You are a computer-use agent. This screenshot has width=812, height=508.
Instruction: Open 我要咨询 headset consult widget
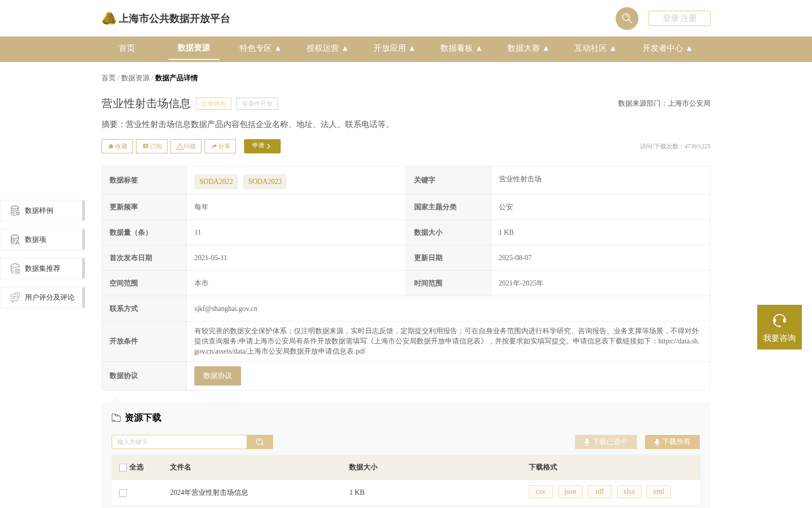tap(780, 327)
